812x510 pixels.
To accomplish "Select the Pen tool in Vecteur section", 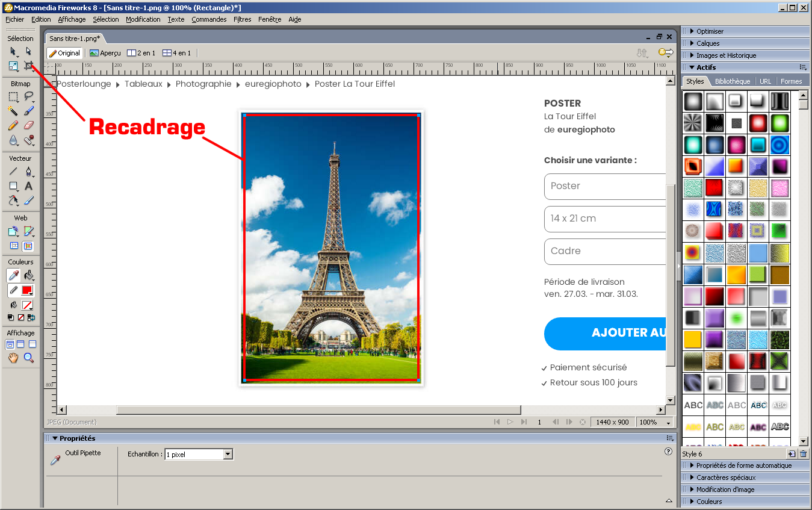I will point(28,172).
